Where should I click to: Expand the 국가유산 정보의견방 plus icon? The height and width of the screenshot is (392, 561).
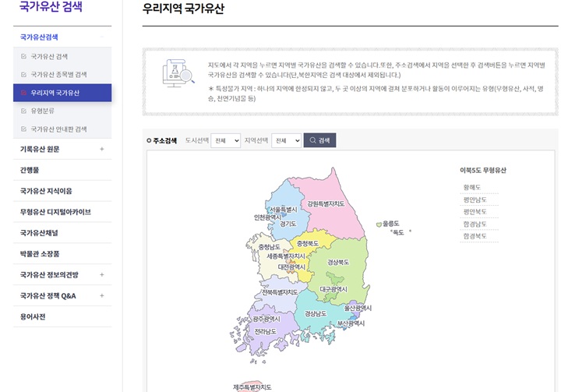pos(101,274)
